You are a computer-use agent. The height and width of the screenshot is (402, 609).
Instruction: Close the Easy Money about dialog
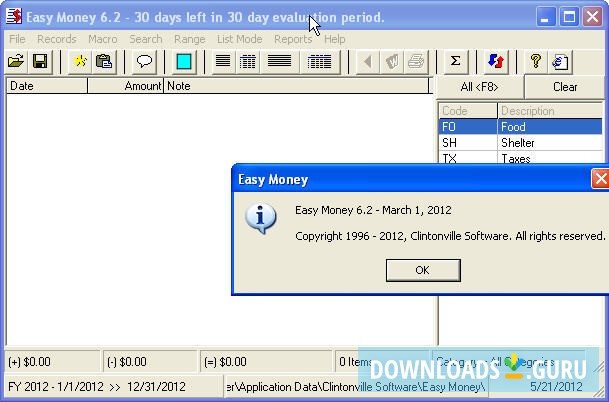coord(600,179)
